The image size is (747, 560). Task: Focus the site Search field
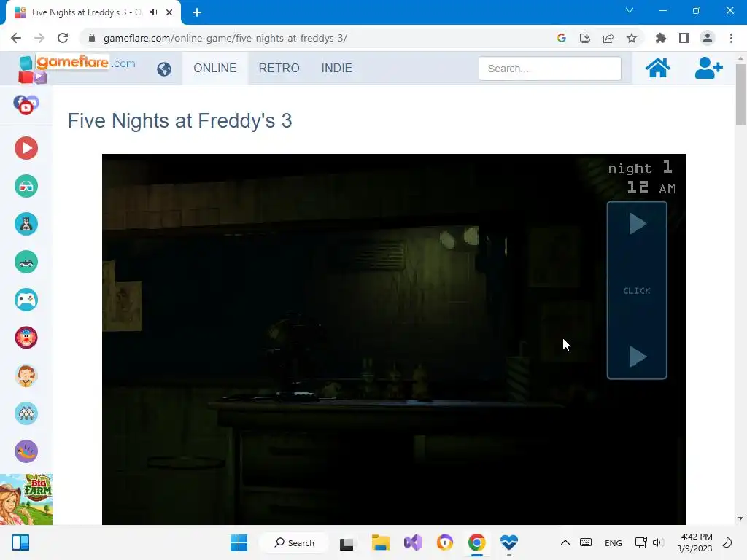[550, 69]
